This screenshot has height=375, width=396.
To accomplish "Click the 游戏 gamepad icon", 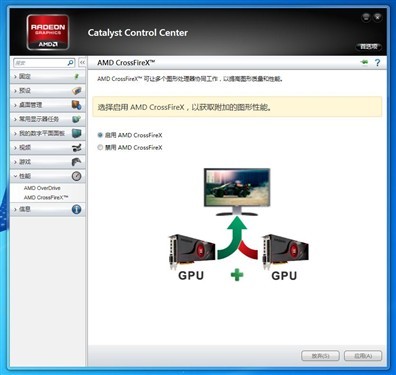I will (77, 162).
